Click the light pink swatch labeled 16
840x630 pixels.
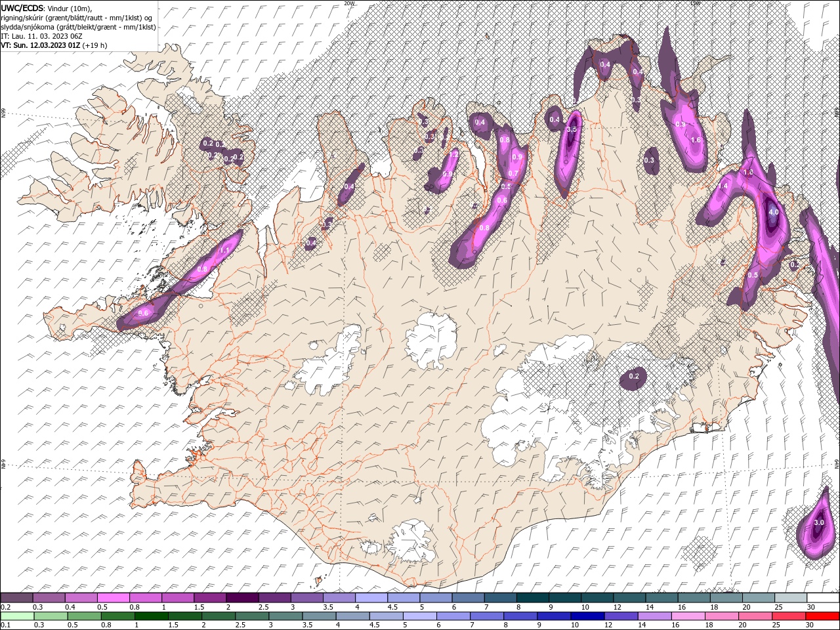[x=688, y=616]
